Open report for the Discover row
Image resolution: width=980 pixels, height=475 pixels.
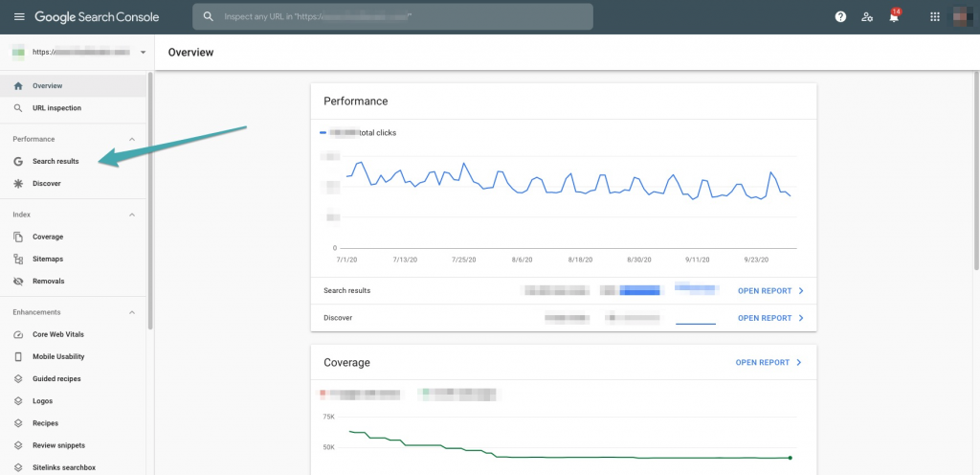tap(770, 318)
